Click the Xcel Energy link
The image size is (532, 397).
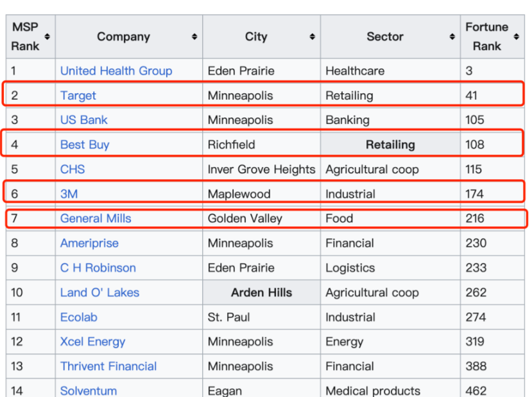pyautogui.click(x=92, y=342)
